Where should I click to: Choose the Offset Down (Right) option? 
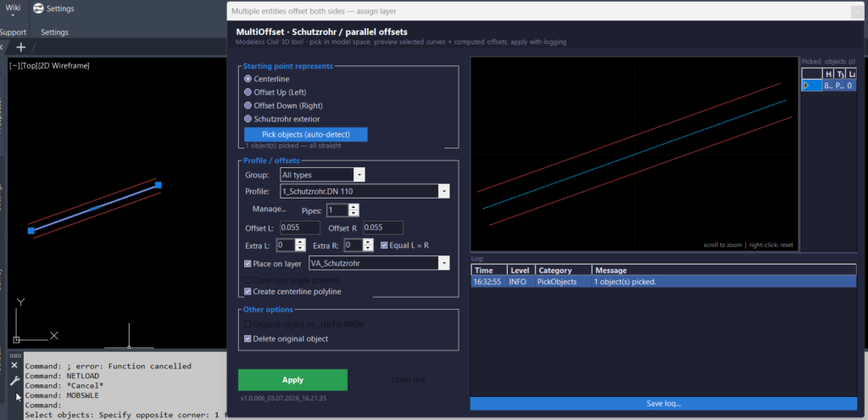click(248, 105)
